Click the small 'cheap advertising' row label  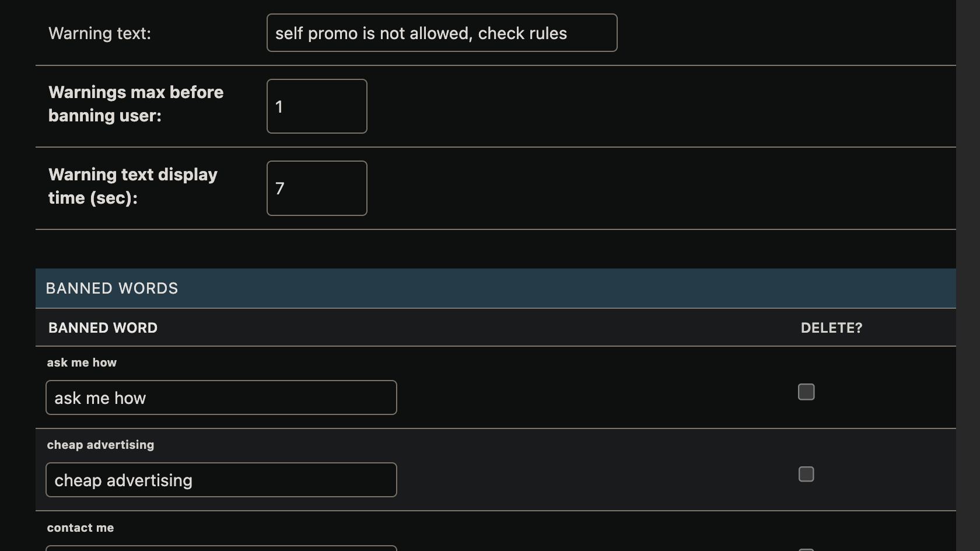pyautogui.click(x=100, y=445)
